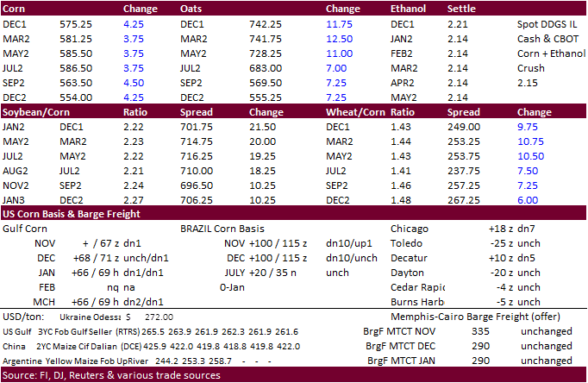The height and width of the screenshot is (383, 588).
Task: Click soybean/corn spread 696.50
Action: tap(197, 185)
